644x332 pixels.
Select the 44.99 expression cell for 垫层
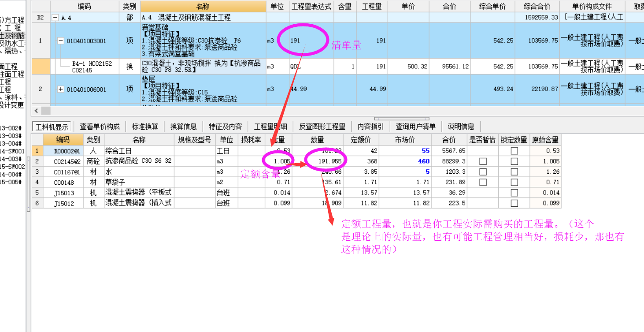pyautogui.click(x=311, y=89)
